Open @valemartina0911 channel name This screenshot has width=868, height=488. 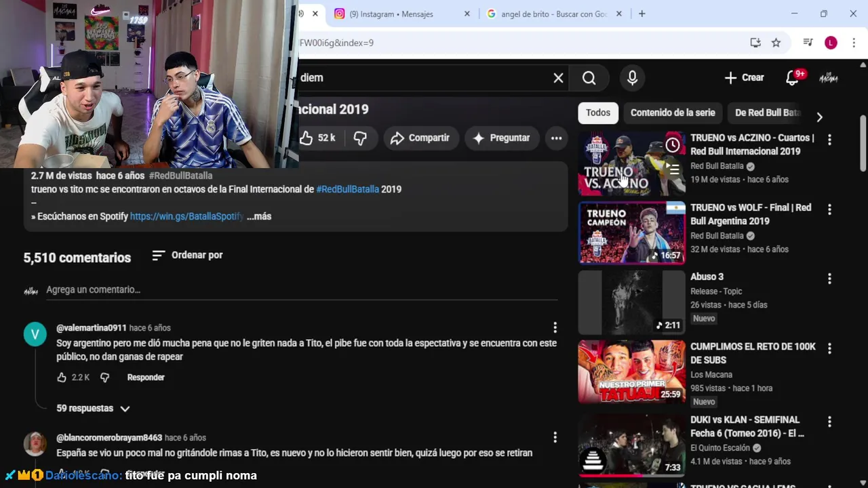point(92,328)
